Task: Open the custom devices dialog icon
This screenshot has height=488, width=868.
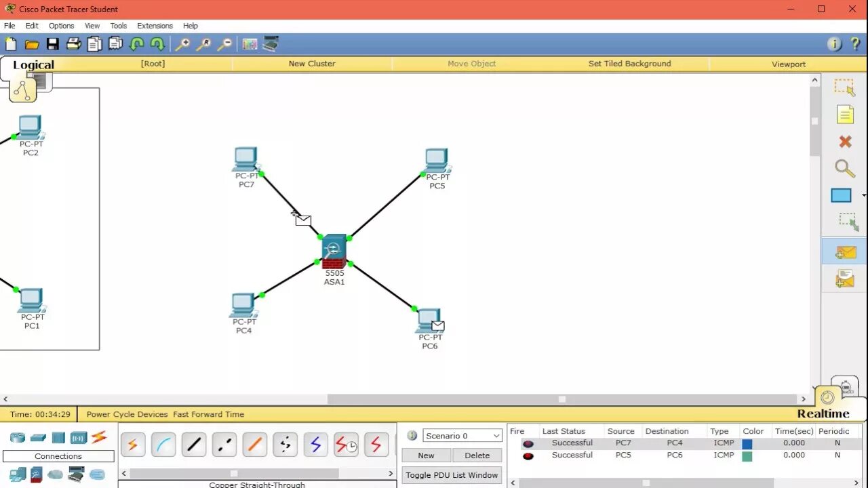Action: pos(271,44)
